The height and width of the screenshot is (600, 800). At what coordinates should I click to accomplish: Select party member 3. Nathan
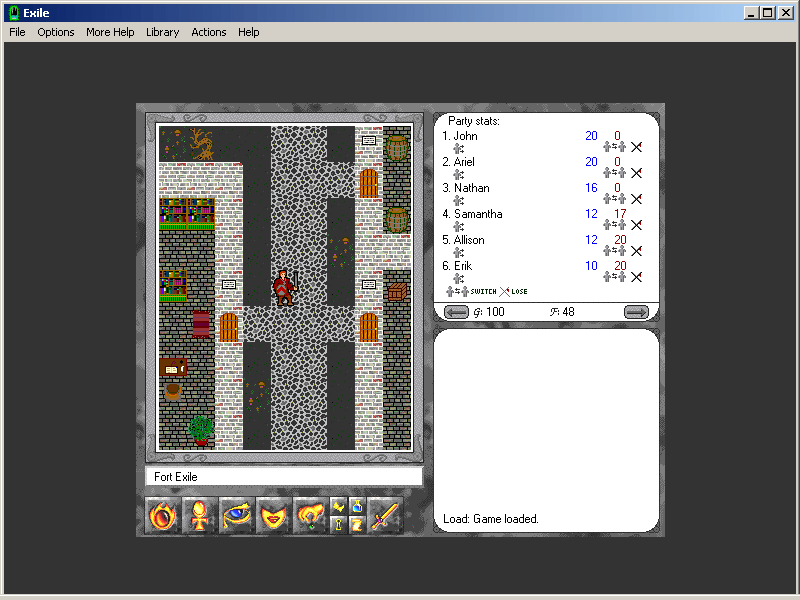(466, 188)
